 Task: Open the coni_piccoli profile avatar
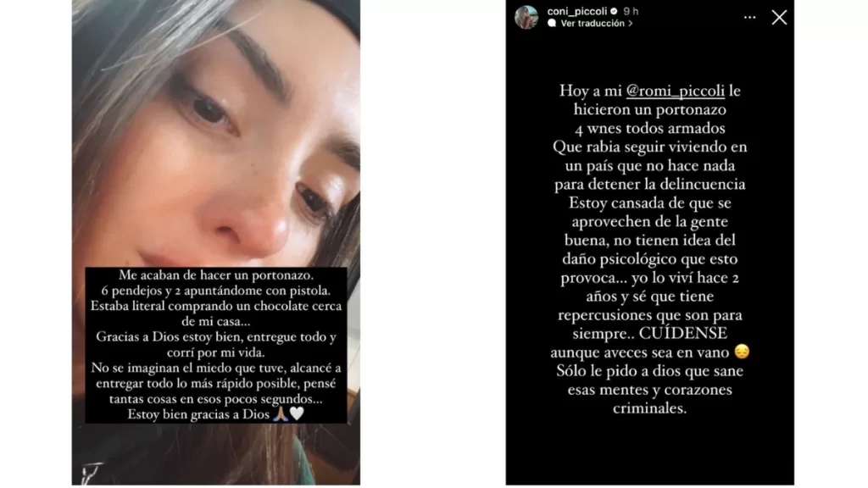click(526, 17)
